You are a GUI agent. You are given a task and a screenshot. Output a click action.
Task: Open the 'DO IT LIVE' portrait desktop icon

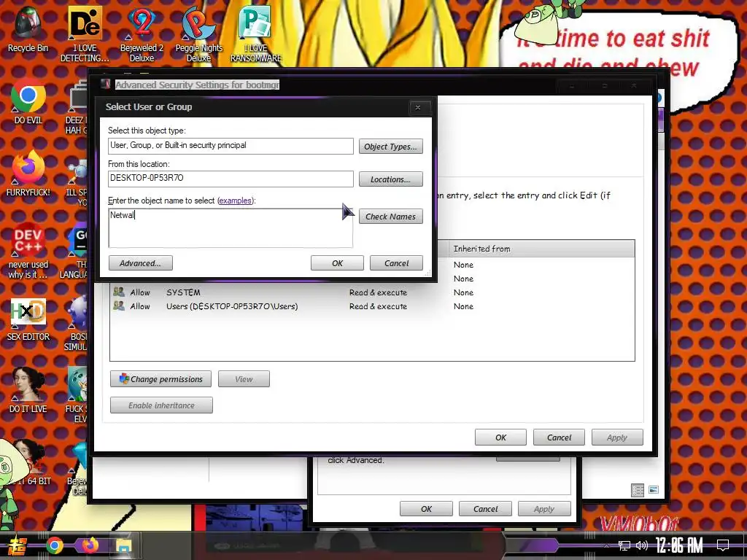(x=28, y=391)
